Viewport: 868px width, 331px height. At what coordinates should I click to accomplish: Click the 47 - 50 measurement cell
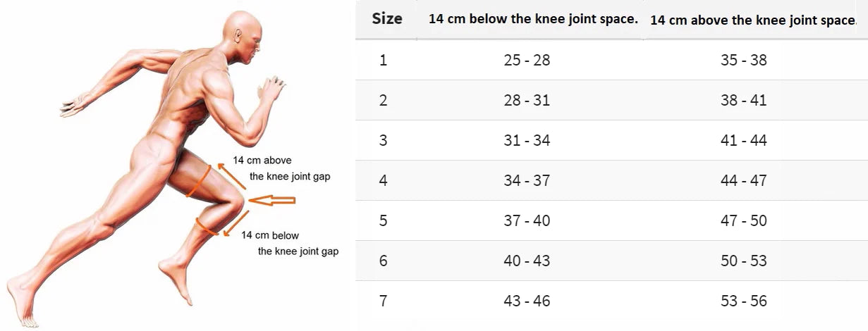(743, 220)
